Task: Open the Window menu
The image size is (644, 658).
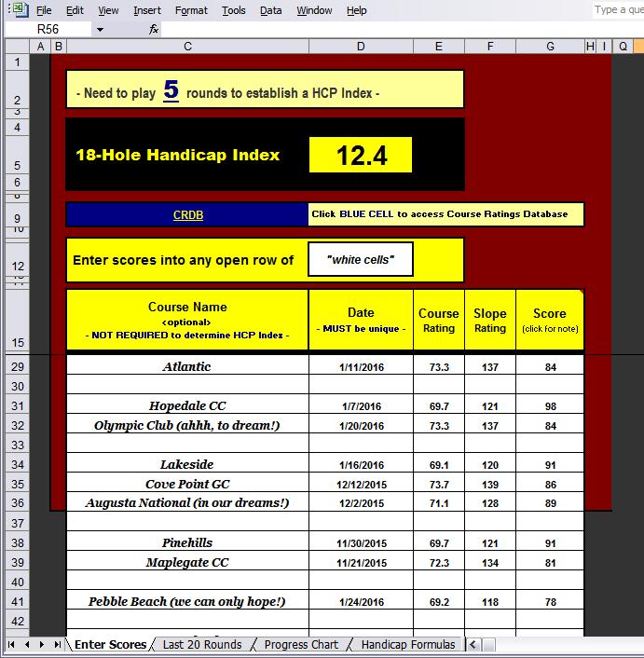Action: point(314,10)
